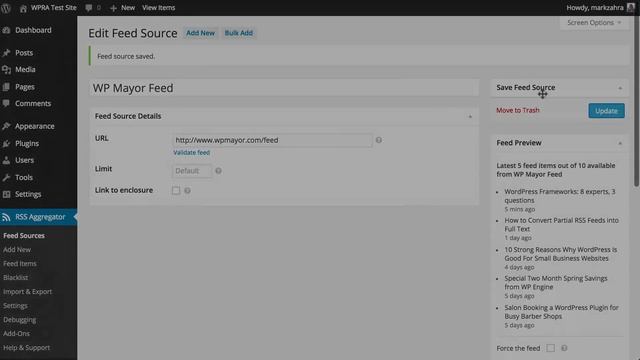Click Add New button beside page title
The image size is (640, 360).
click(x=200, y=33)
